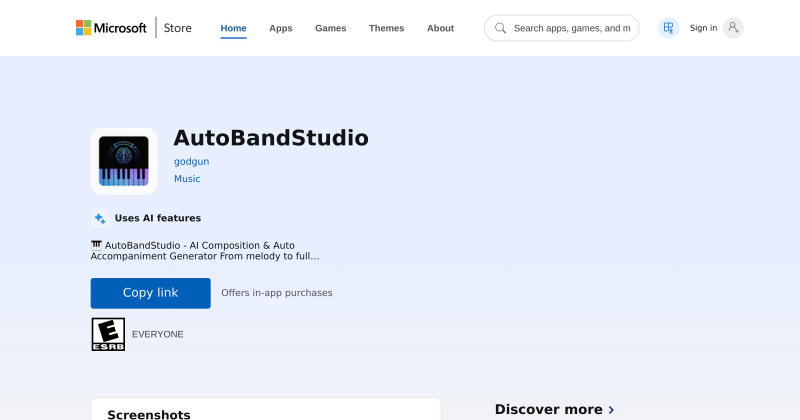
Task: Click the Offers in-app purchases text
Action: [x=277, y=293]
